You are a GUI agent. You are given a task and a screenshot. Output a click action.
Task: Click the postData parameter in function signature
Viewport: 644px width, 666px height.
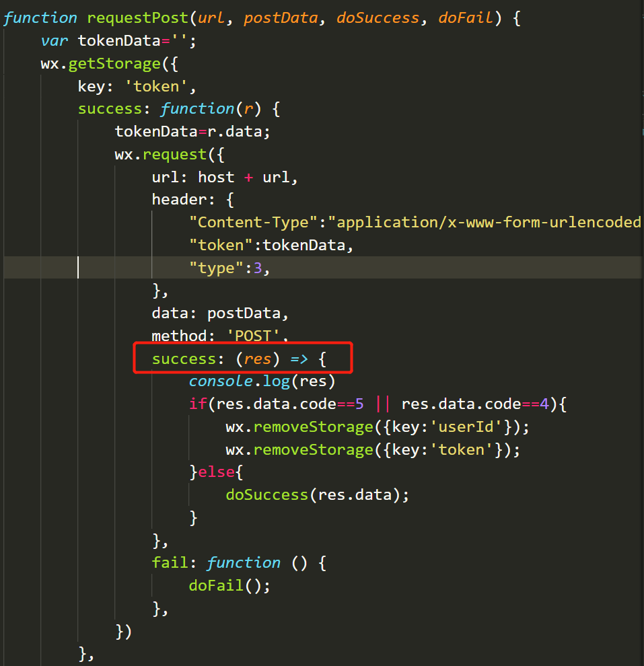[281, 18]
